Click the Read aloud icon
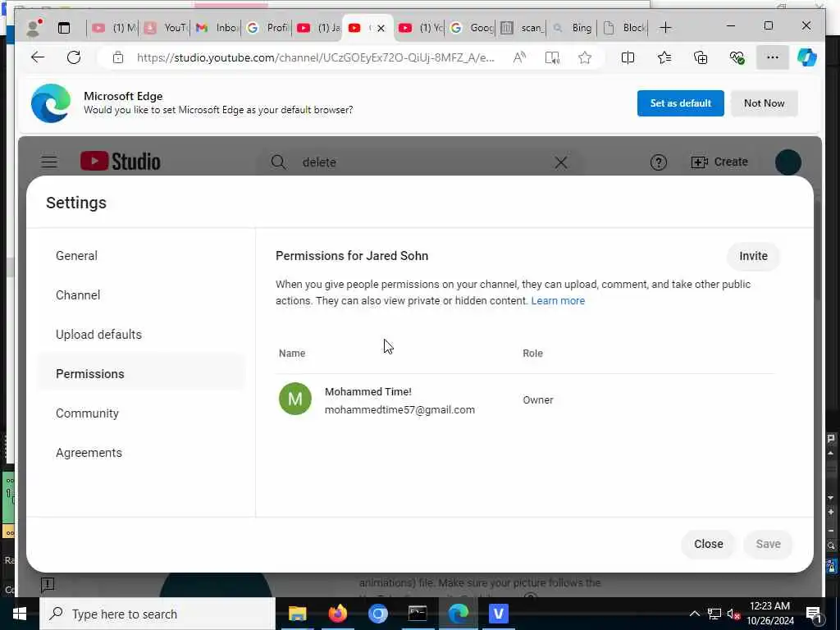 tap(519, 58)
